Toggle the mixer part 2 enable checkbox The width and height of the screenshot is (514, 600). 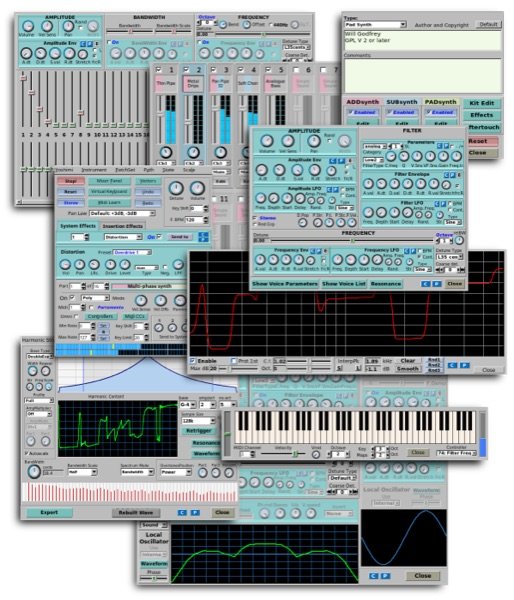click(x=186, y=70)
